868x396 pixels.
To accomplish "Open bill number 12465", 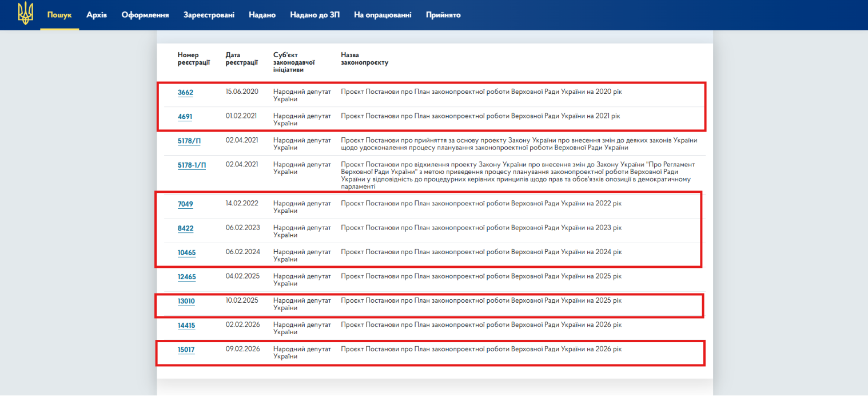I will [x=186, y=277].
